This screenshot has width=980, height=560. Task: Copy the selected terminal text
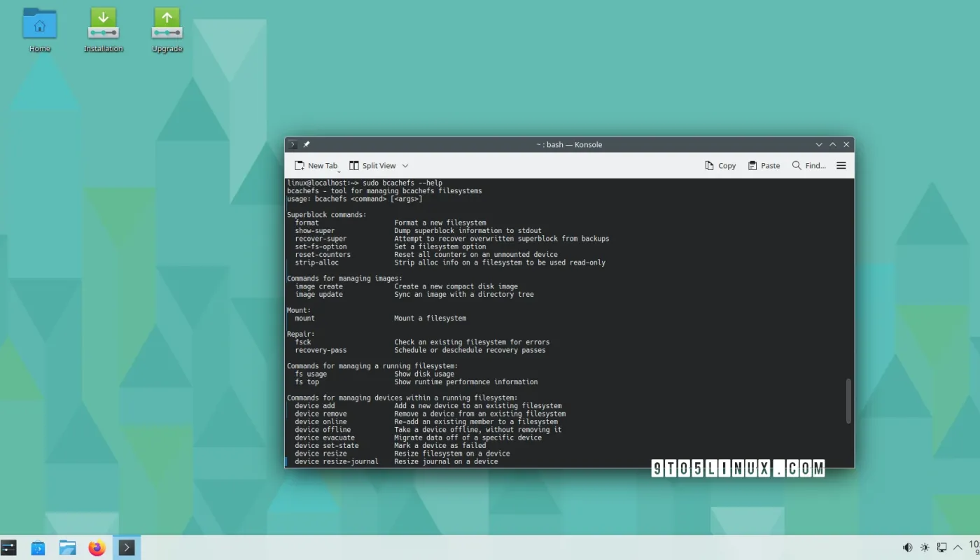pos(720,165)
